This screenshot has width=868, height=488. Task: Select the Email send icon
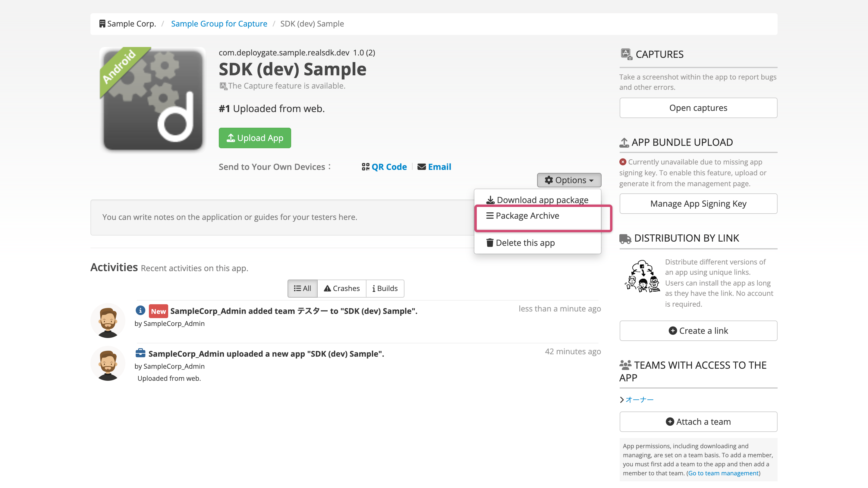[x=422, y=167]
